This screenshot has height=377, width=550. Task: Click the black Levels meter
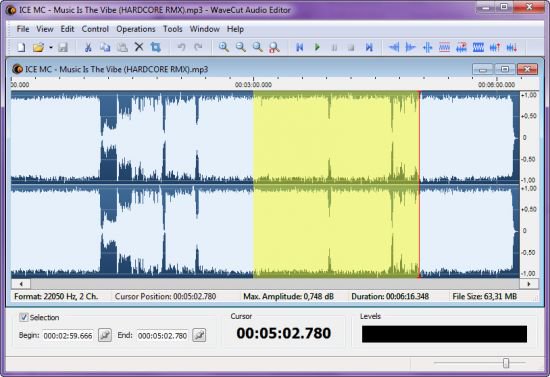pyautogui.click(x=444, y=334)
